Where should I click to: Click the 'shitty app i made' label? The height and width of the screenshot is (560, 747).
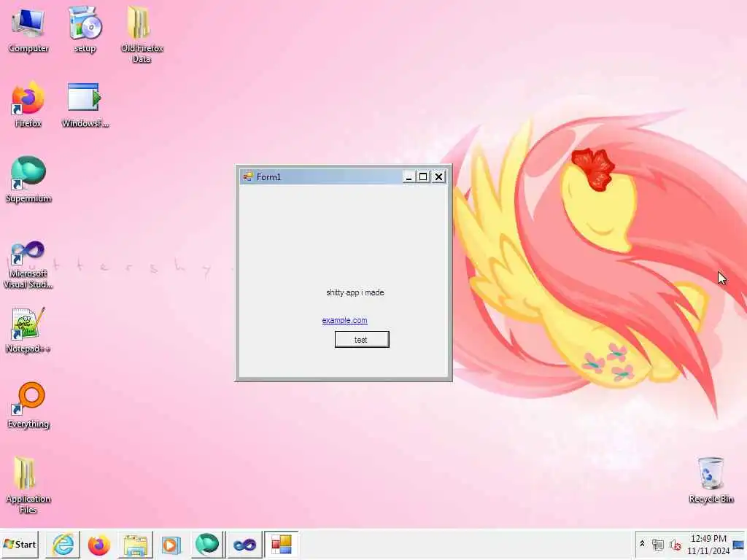pos(355,292)
